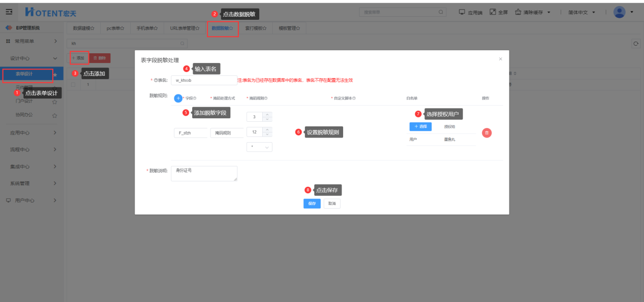Screen dimensions: 644x302
Task: Switch to the 模板管理 tab
Action: point(289,28)
